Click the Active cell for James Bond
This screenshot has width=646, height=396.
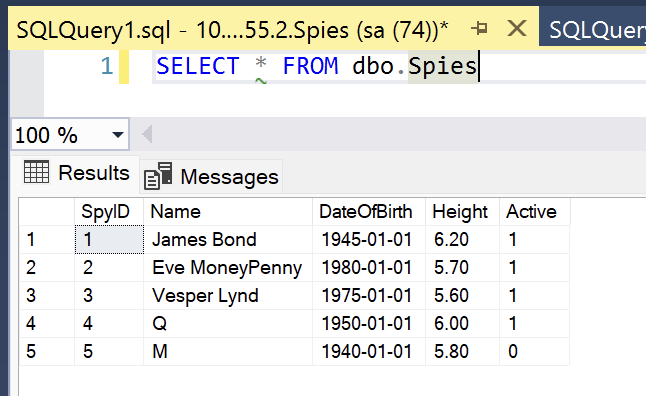click(x=535, y=240)
